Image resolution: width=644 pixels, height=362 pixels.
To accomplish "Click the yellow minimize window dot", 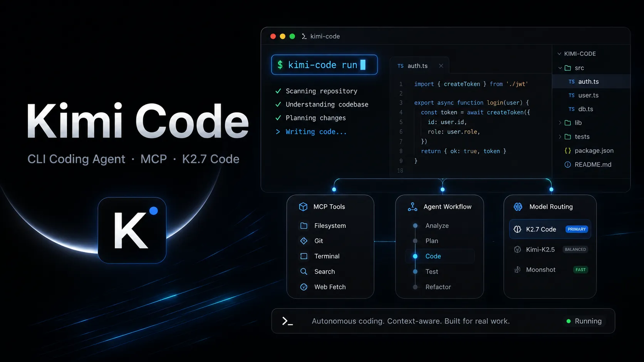I will [283, 36].
